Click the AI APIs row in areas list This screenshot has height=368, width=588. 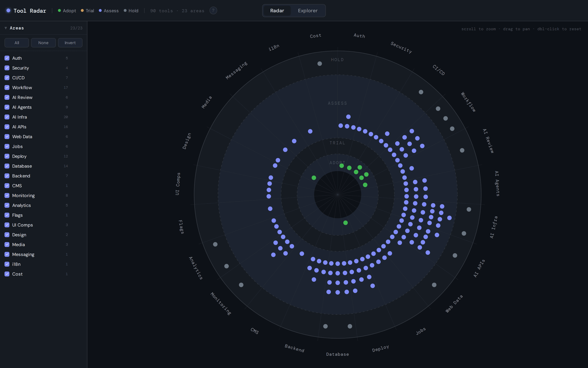point(43,127)
